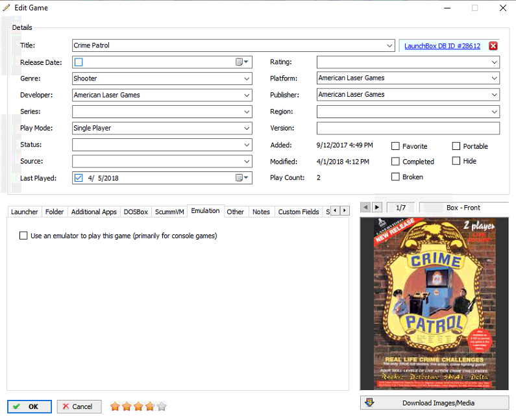Screen dimensions: 516x420
Task: Show the next image with right arrow
Action: (377, 207)
